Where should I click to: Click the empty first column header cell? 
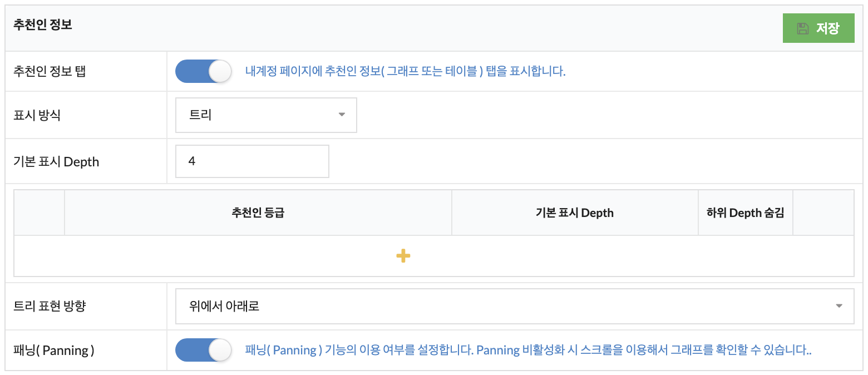(39, 213)
